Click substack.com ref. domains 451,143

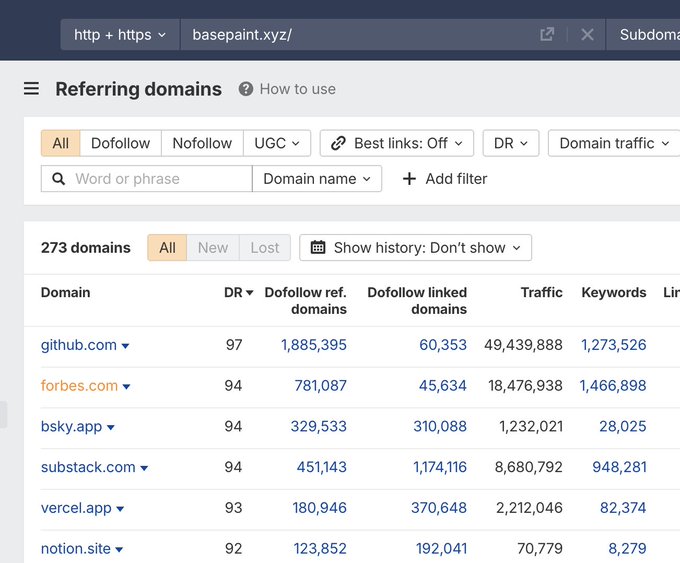[x=322, y=467]
